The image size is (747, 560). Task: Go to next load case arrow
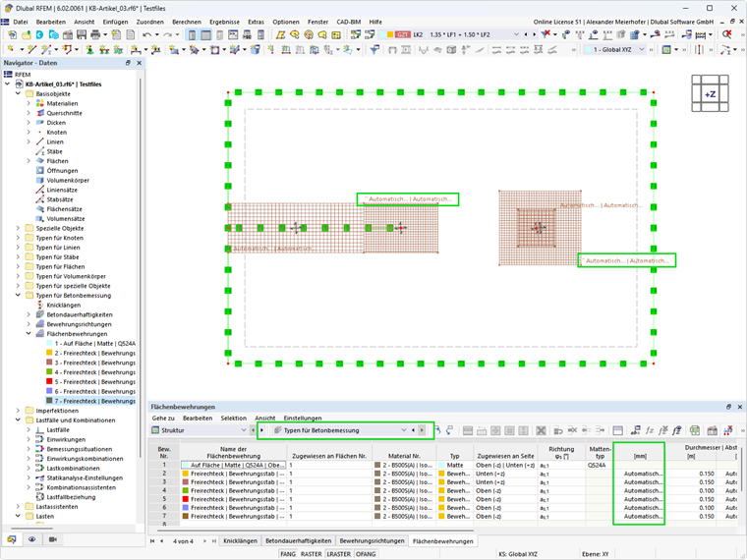pyautogui.click(x=534, y=34)
